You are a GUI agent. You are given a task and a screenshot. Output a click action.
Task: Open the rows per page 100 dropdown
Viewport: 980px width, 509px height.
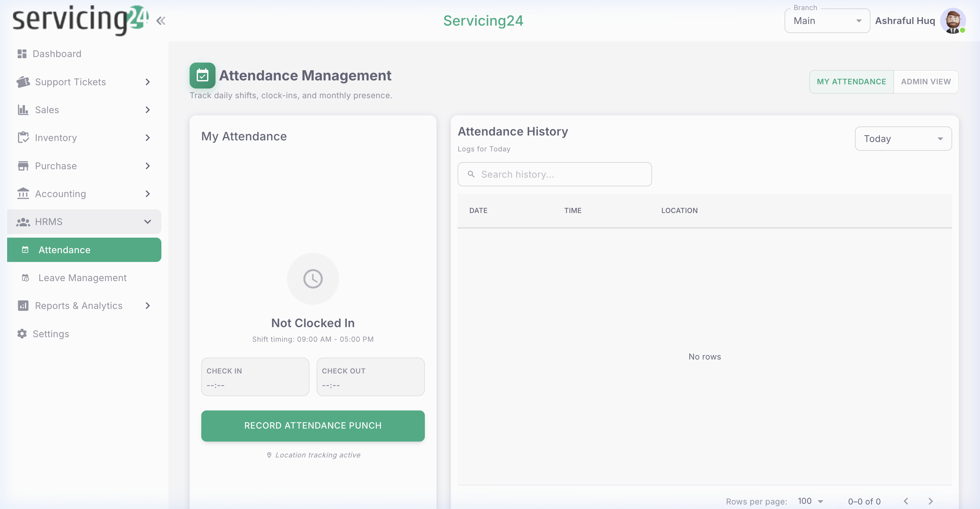pos(810,501)
